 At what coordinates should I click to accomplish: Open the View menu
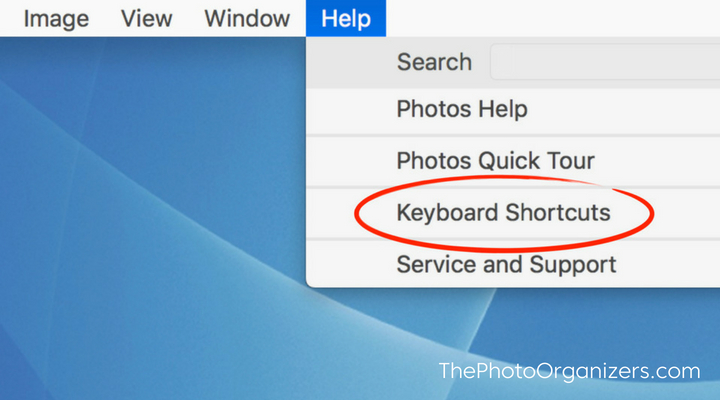click(x=146, y=19)
